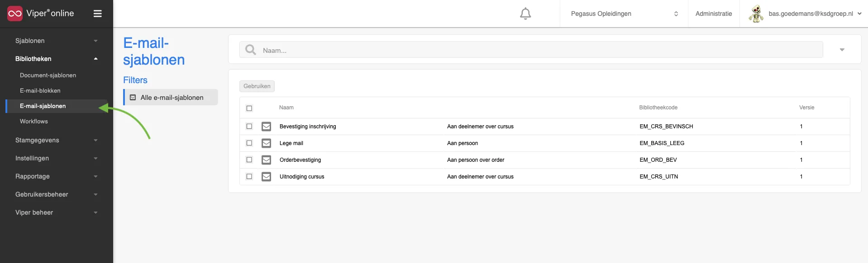
Task: Open the Pegasus Opleidingen dropdown
Action: 624,14
